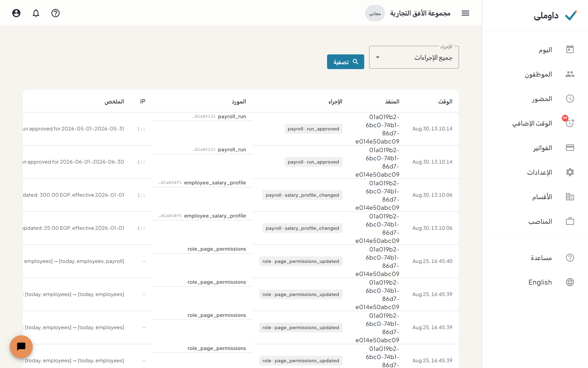Click salary_profile_changed chip in 25.00 EGP row
Viewport: 588px width, 368px height.
pos(303,228)
